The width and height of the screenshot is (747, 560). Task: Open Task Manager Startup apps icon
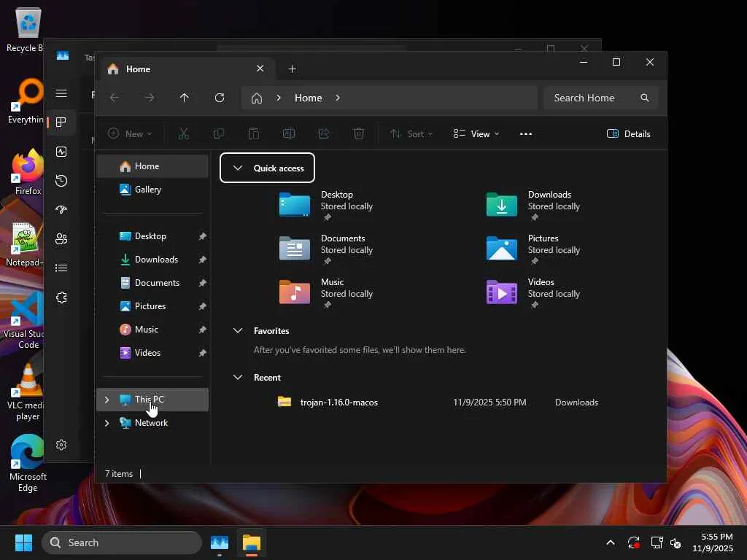tap(61, 209)
